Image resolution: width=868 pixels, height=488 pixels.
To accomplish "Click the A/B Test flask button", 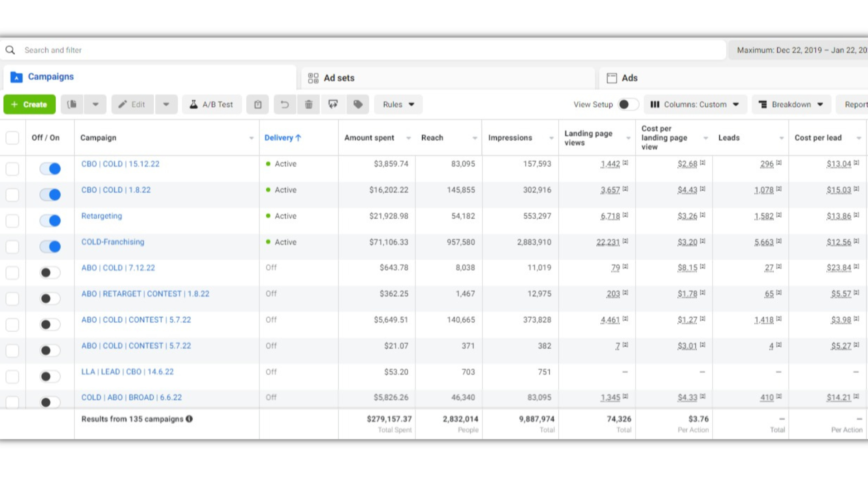I will pos(212,104).
